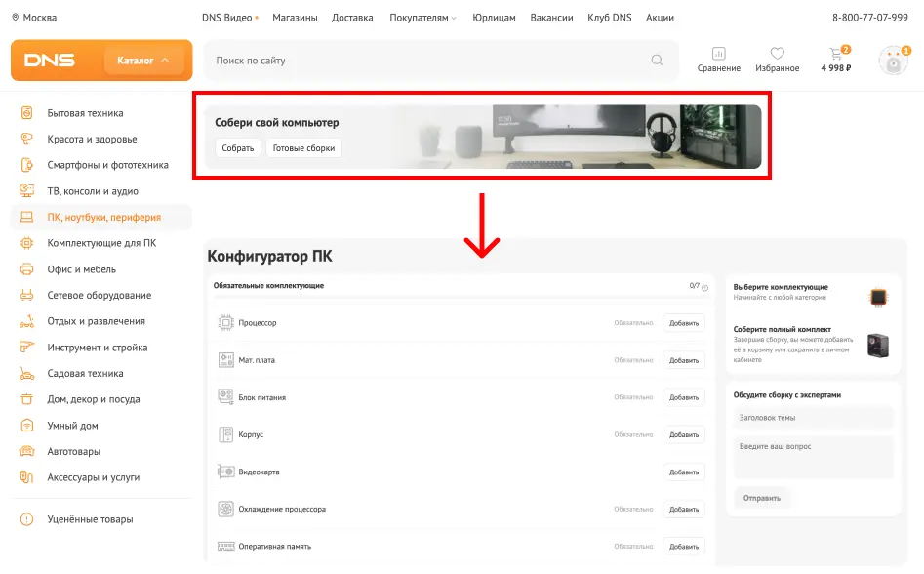Click the Видеокарта component icon

click(225, 471)
